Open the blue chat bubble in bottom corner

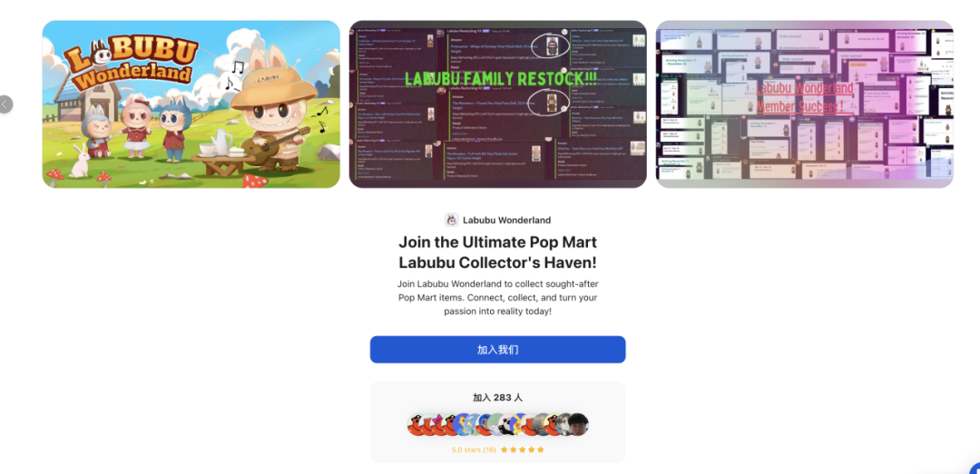coord(975,469)
